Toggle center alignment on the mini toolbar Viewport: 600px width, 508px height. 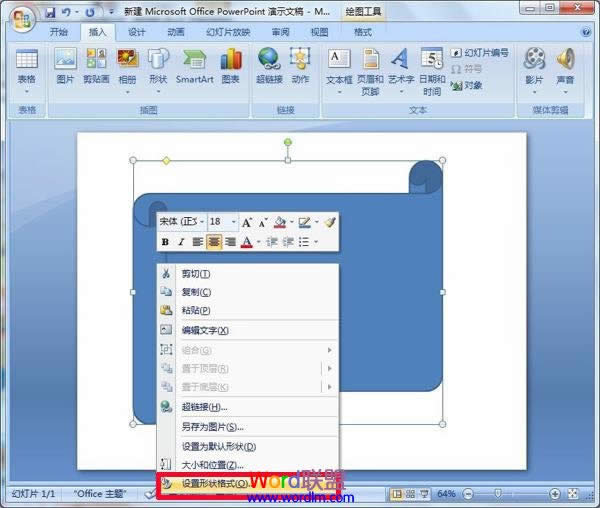coord(214,242)
